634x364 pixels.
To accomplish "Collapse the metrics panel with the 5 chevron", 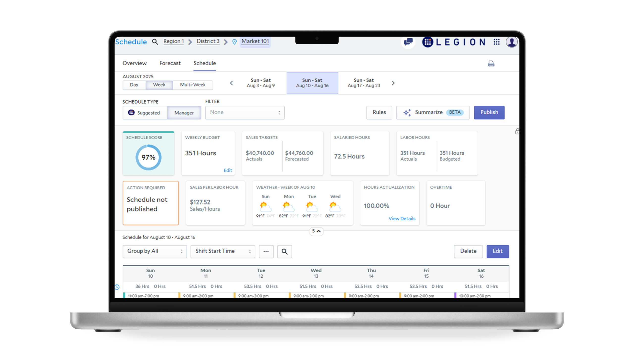I will point(316,231).
